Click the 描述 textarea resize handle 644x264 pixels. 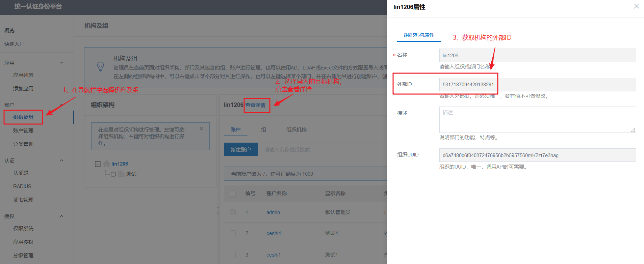tap(633, 130)
